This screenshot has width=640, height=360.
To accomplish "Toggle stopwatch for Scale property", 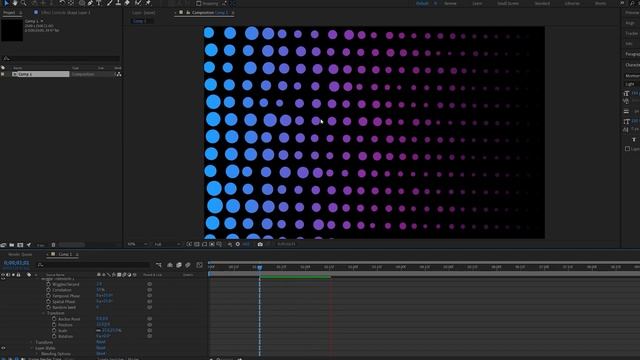I will click(54, 330).
